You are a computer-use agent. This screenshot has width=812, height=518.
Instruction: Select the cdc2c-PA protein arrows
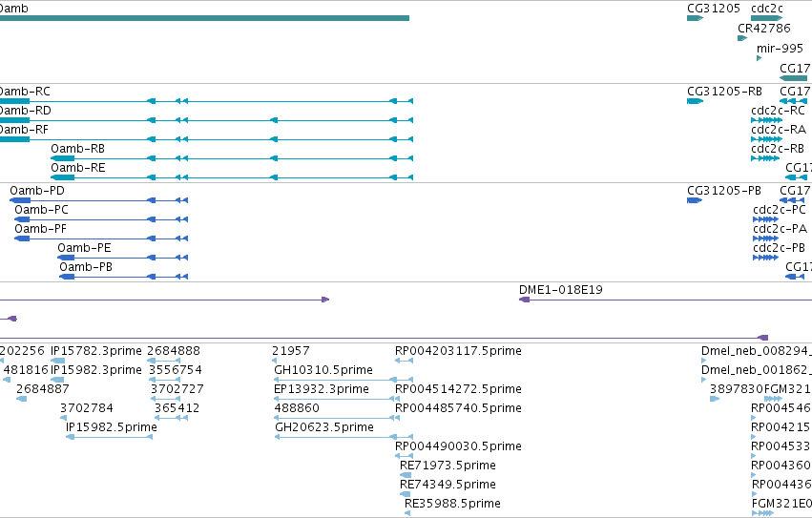click(x=765, y=238)
